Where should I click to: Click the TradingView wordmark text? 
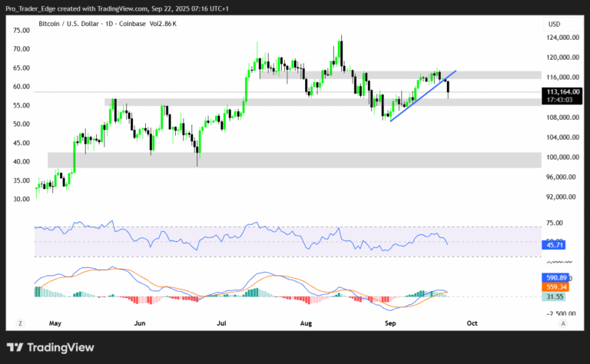(61, 347)
